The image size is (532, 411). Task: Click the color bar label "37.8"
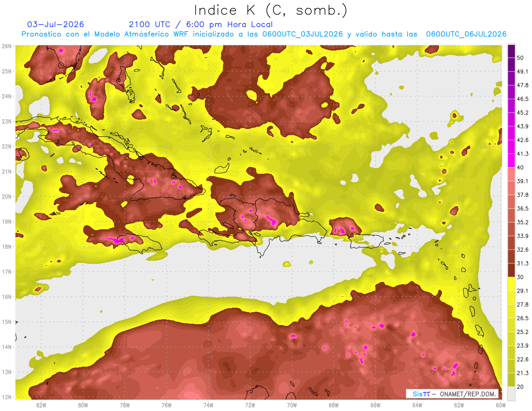coord(523,195)
